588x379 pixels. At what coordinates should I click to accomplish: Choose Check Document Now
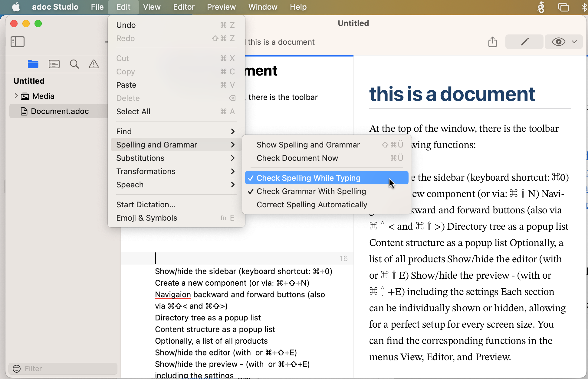pyautogui.click(x=327, y=158)
